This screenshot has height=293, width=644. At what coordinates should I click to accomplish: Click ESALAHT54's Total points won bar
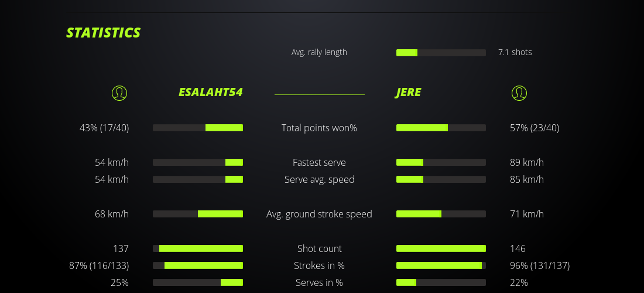coord(198,128)
